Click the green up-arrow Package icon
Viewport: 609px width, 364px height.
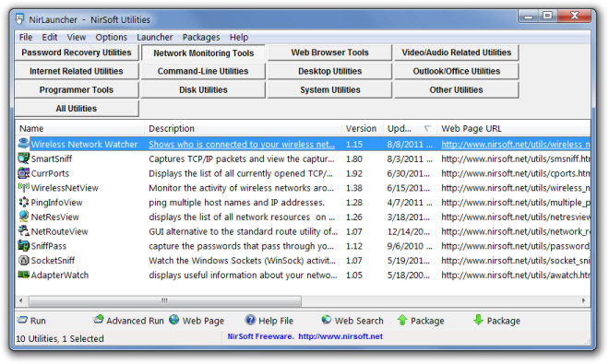(x=402, y=320)
